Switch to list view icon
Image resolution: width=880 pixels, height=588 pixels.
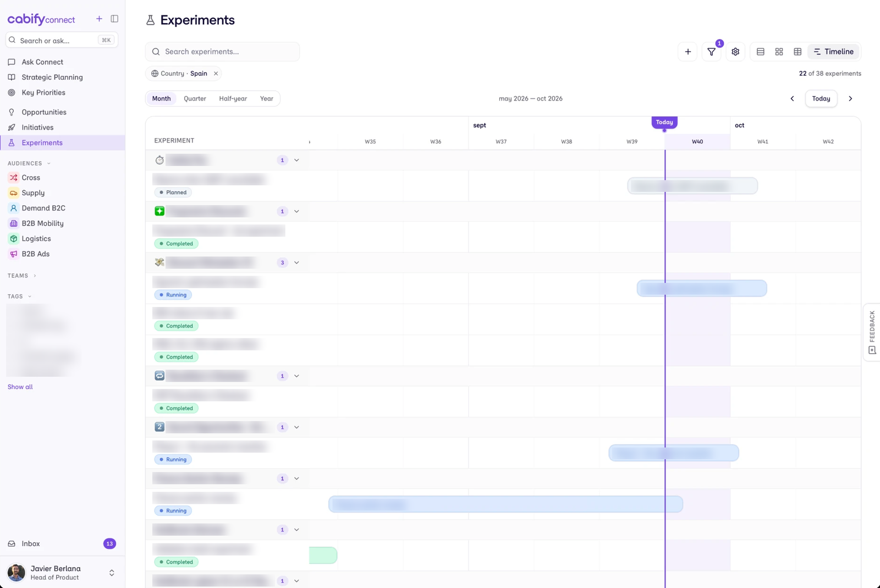point(761,52)
